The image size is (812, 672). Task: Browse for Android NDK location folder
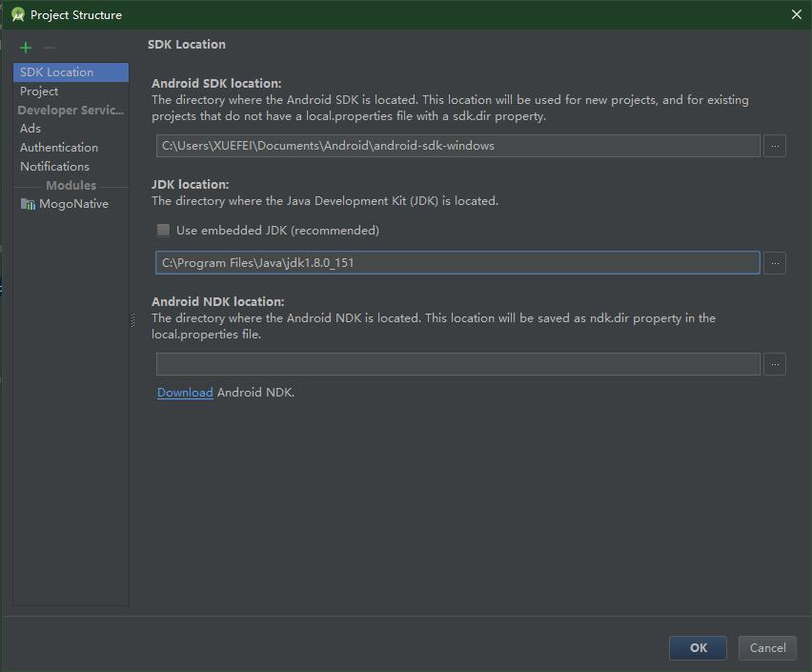pos(775,364)
